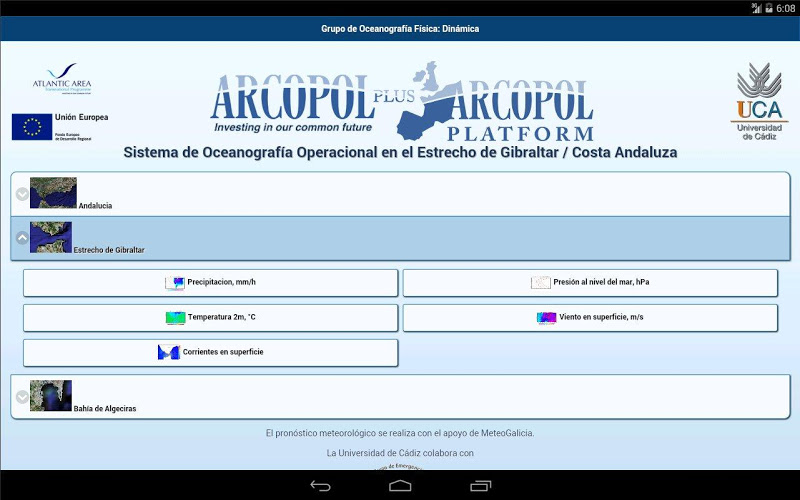Open Temperatura 2m, °C forecast
The height and width of the screenshot is (500, 800).
[x=210, y=317]
